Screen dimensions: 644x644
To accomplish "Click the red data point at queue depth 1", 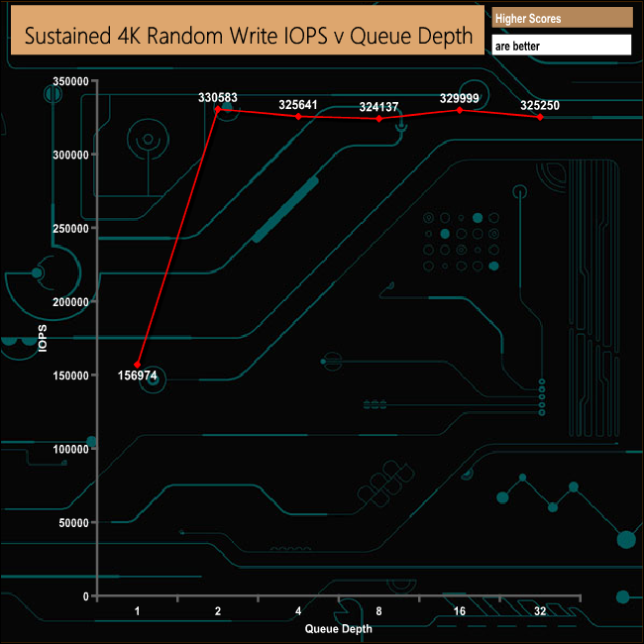I will 137,365.
